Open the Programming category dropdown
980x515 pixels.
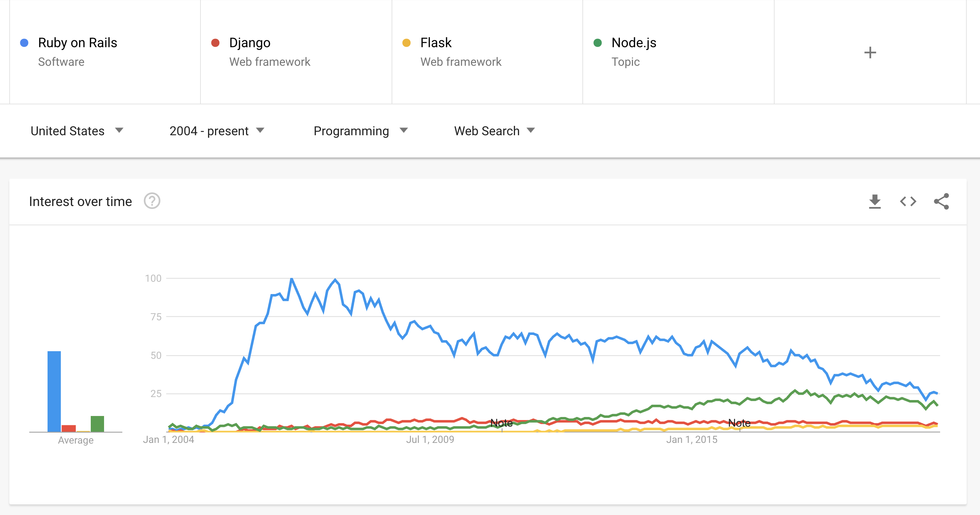point(361,131)
